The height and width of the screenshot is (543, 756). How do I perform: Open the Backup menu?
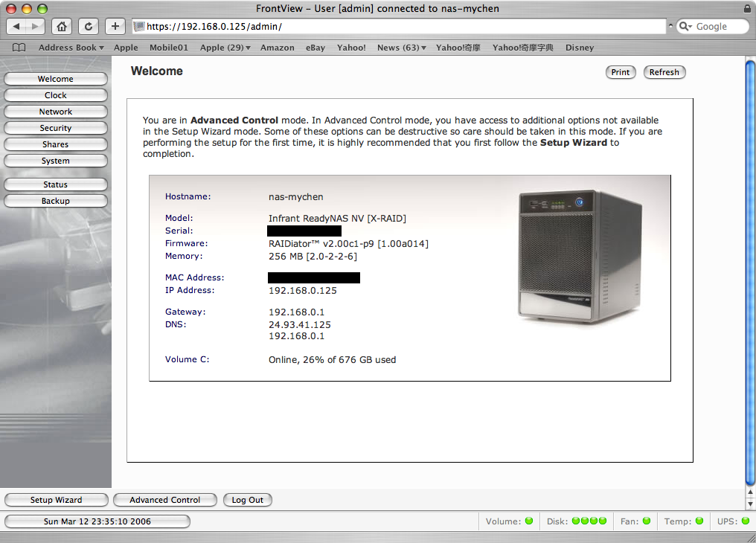[x=56, y=201]
